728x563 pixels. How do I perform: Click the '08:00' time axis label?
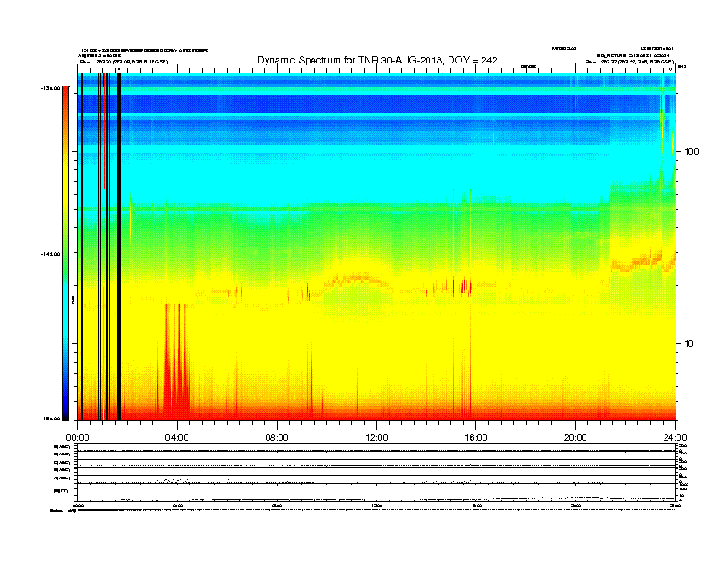point(277,438)
